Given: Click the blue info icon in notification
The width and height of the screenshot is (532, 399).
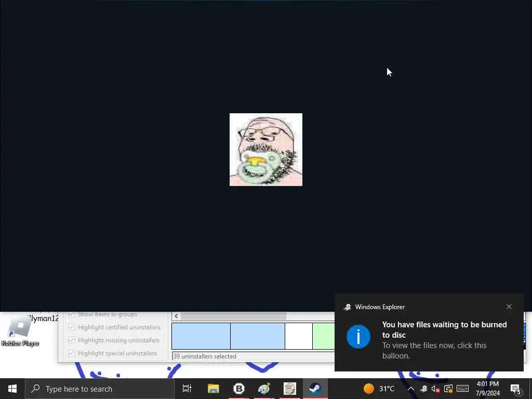Looking at the screenshot, I should click(x=358, y=337).
